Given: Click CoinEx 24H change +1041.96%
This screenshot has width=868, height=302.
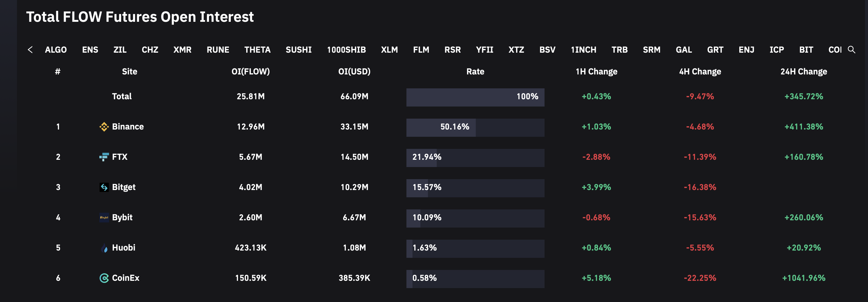Looking at the screenshot, I should point(803,278).
